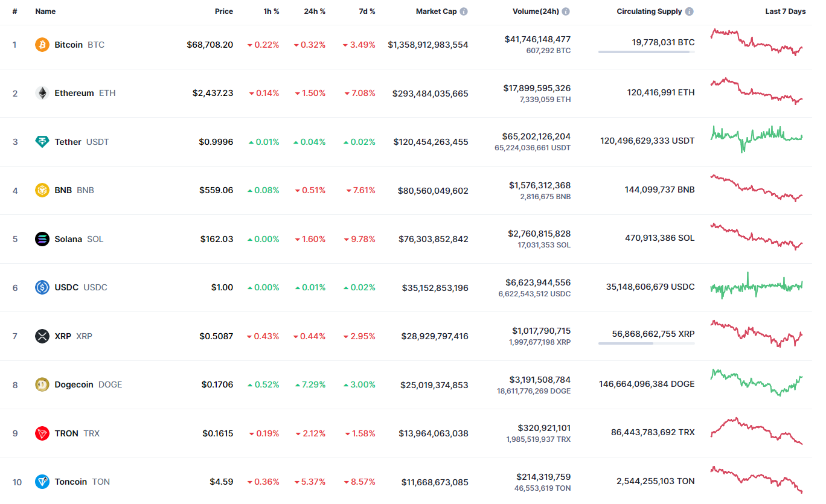The width and height of the screenshot is (826, 504).
Task: Click the BNB logo icon
Action: coord(42,190)
